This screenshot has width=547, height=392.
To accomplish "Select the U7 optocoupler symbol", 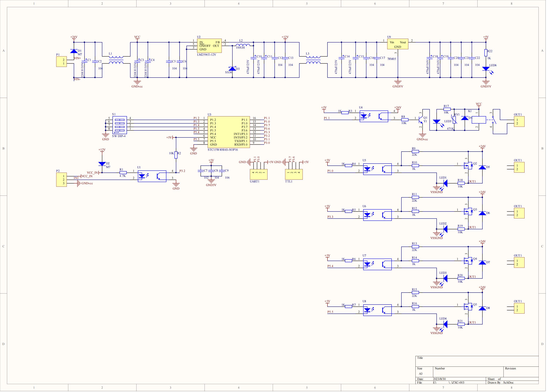I will pos(377,264).
